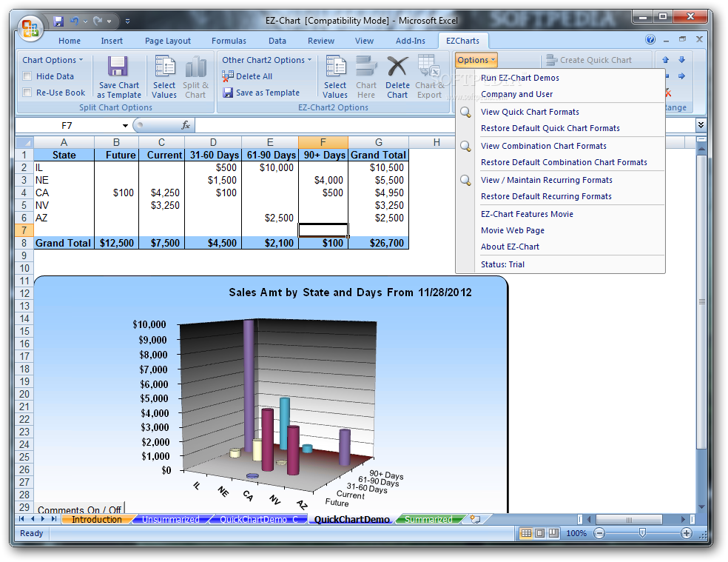Click into the Name Box field
This screenshot has width=728, height=562.
(67, 126)
